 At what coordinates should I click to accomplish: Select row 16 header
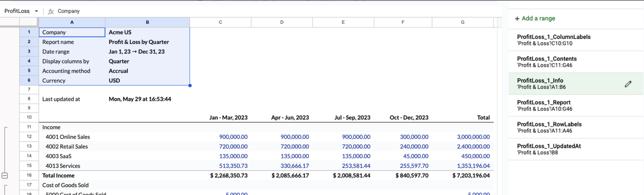[29, 175]
